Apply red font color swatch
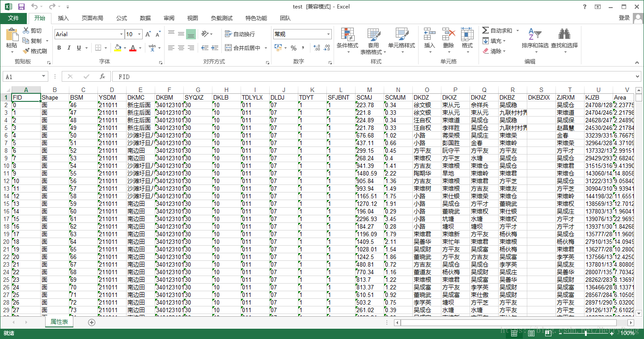The height and width of the screenshot is (339, 644). pyautogui.click(x=133, y=48)
